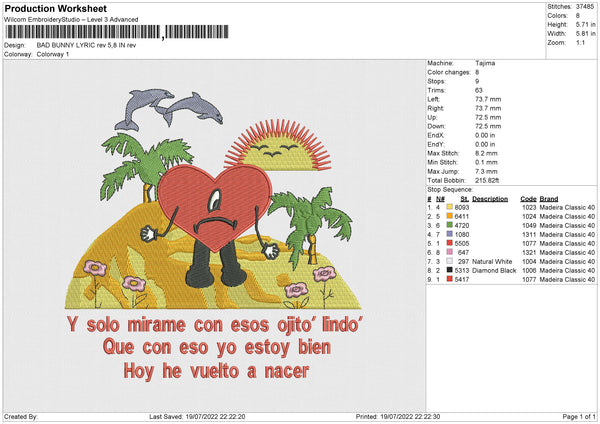Click the 'EndX:' label
The image size is (600, 424).
click(436, 135)
